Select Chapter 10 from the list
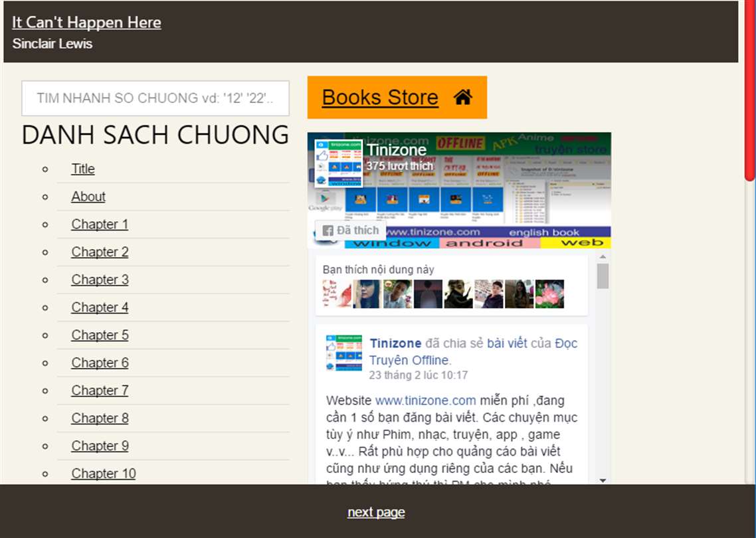756x538 pixels. tap(104, 474)
